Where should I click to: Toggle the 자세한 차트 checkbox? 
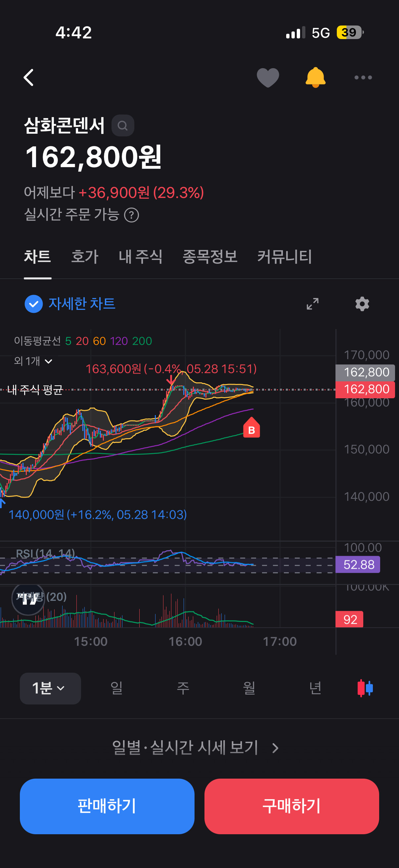(34, 304)
